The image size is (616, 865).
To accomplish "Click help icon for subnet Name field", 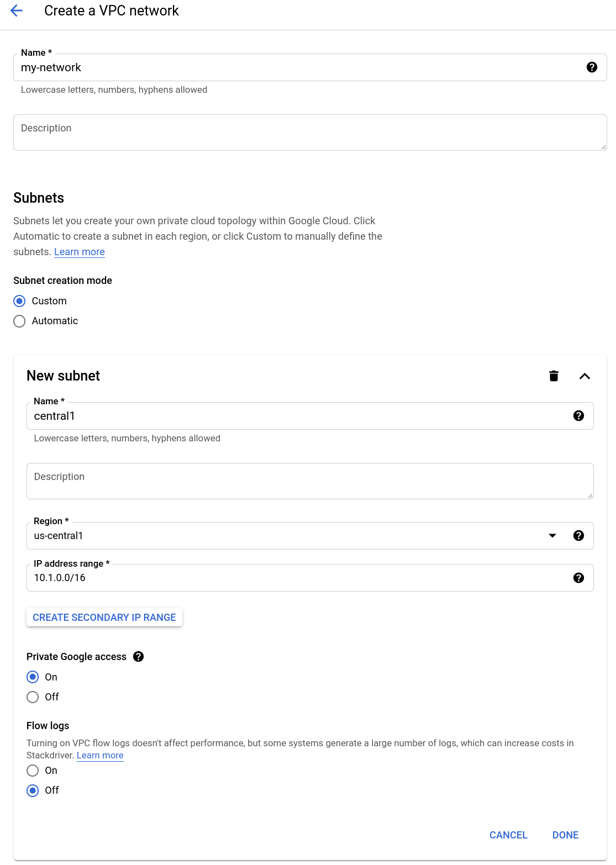I will (578, 416).
